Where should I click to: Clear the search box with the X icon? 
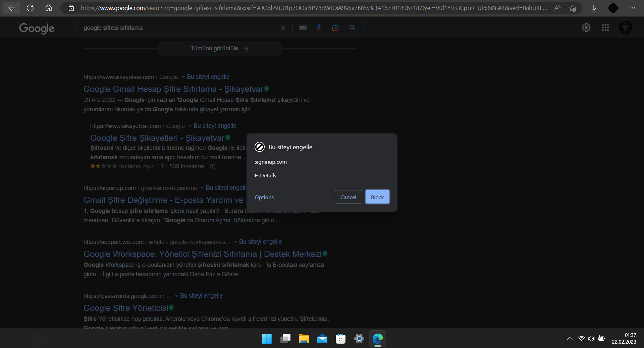pos(283,28)
